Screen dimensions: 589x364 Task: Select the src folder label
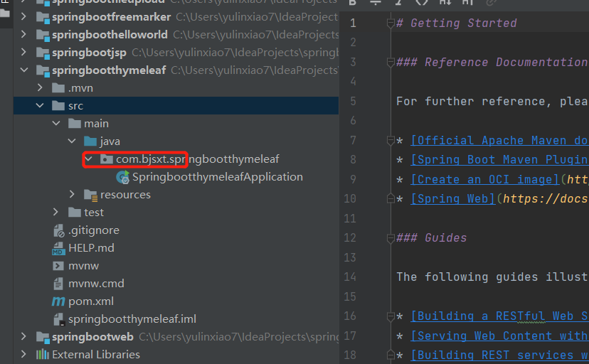tap(75, 106)
